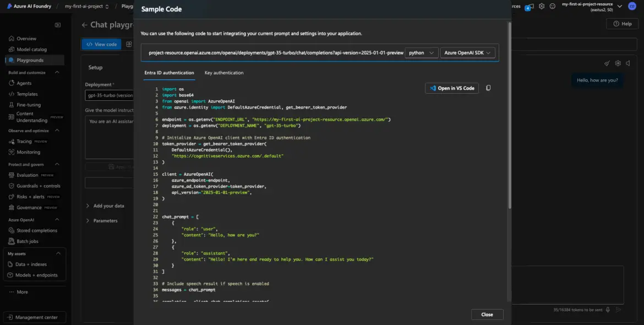Click the chat speaker icon
The image size is (644, 325).
[628, 63]
